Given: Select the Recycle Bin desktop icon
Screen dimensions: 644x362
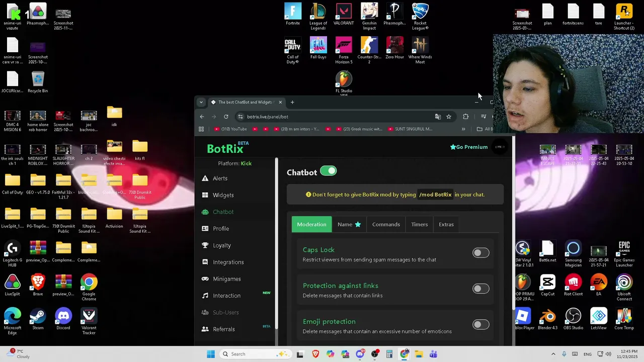Looking at the screenshot, I should click(38, 82).
